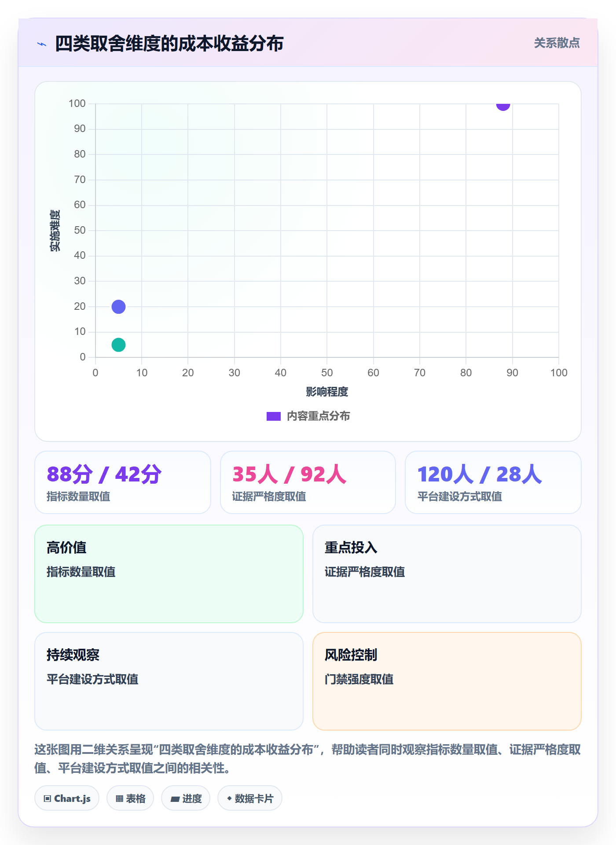616x845 pixels.
Task: Click the description paragraph starting 这张图用二维关系
Action: [308, 759]
